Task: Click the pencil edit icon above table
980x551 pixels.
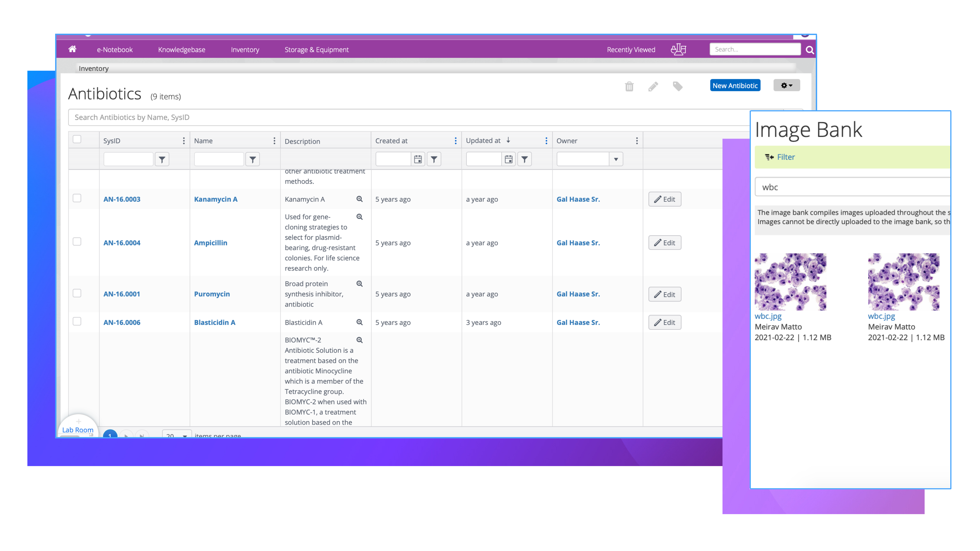Action: point(653,86)
